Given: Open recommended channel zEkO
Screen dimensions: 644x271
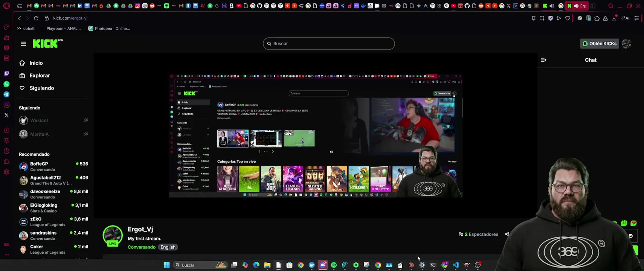Looking at the screenshot, I should [x=53, y=222].
